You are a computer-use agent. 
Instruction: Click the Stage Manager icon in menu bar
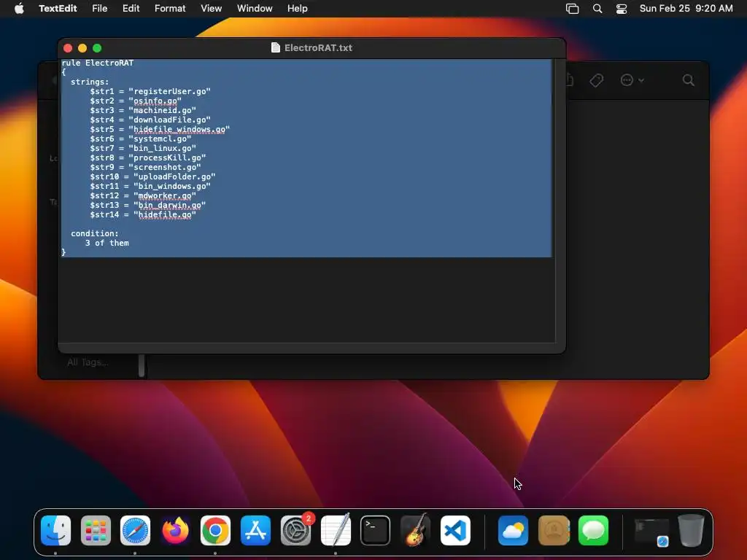572,9
